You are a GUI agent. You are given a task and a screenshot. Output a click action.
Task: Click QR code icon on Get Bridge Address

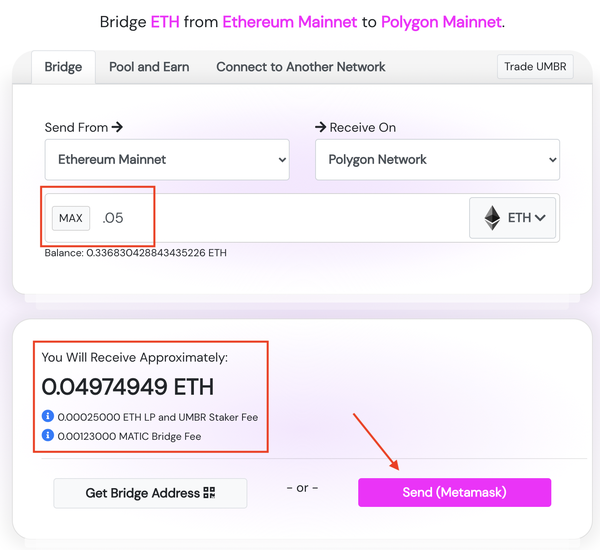[209, 492]
